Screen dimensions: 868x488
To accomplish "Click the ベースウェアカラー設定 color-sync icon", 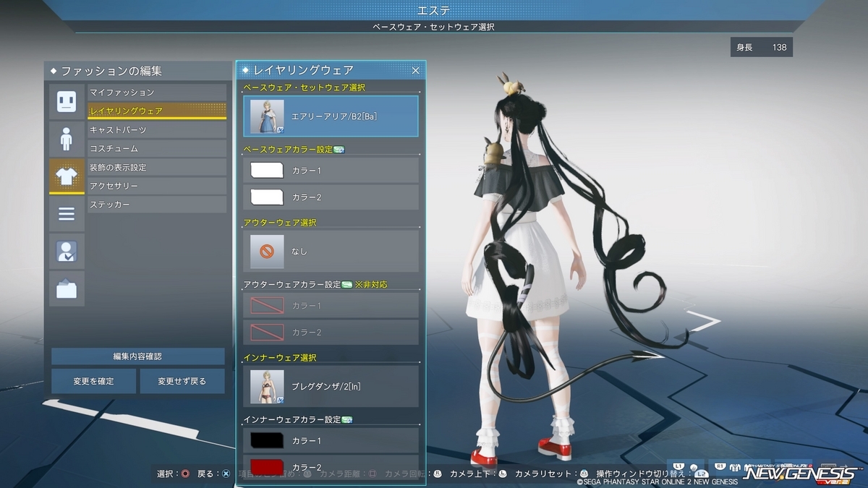I will pos(338,150).
